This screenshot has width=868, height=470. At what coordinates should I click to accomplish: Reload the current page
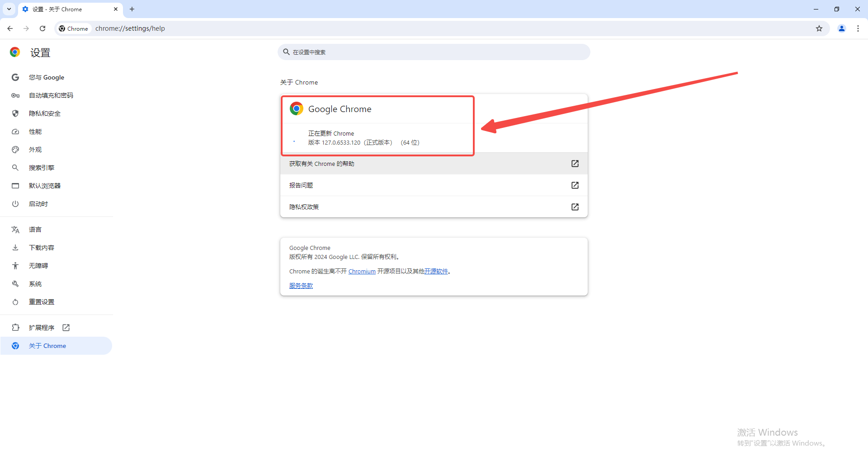[42, 28]
